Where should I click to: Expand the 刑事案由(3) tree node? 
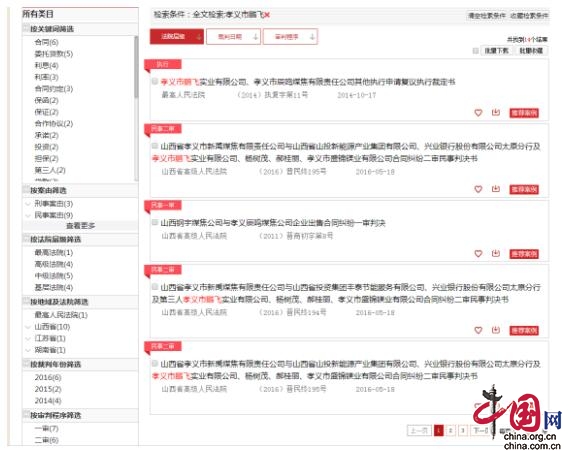click(x=28, y=204)
